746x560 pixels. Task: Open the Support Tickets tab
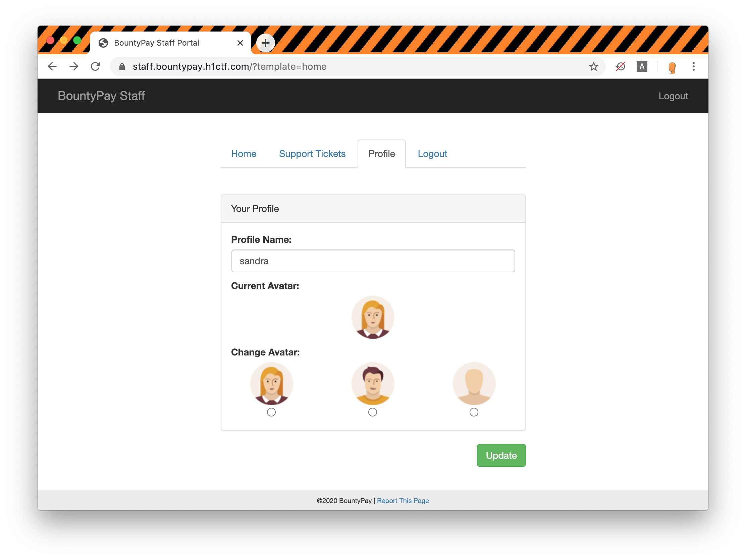coord(312,154)
